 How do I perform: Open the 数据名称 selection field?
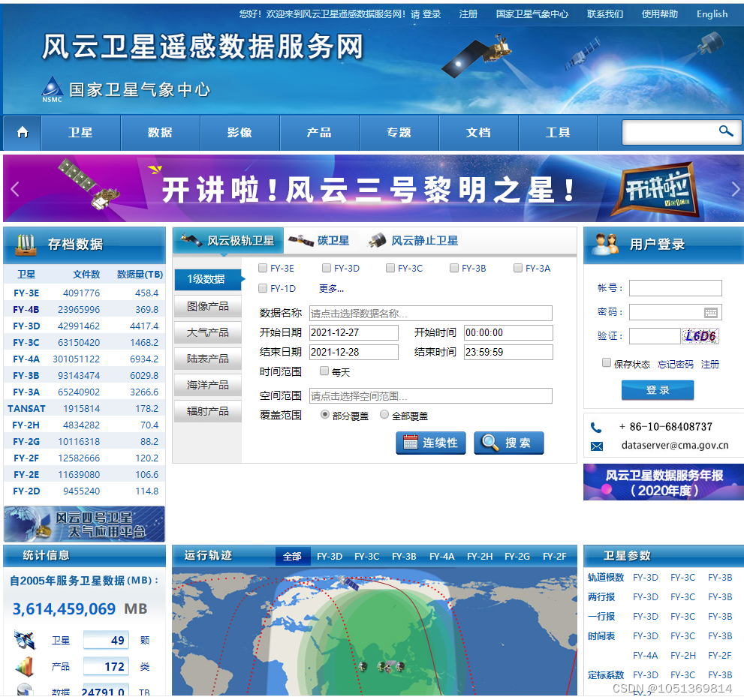pos(431,313)
